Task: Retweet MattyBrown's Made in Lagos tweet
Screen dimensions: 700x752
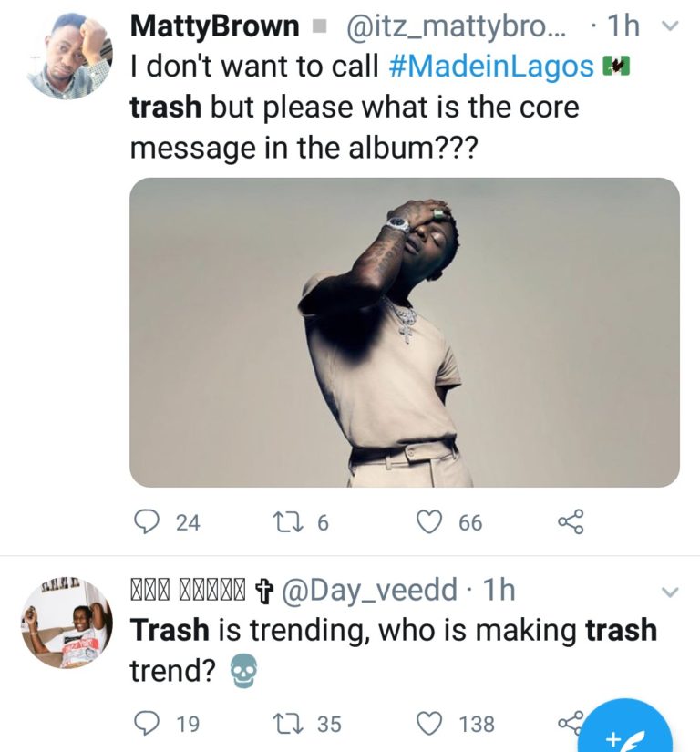Action: click(x=288, y=522)
